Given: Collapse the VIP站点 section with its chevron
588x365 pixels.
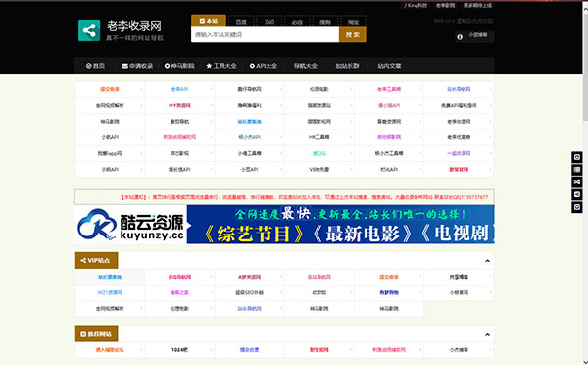Looking at the screenshot, I should click(487, 261).
